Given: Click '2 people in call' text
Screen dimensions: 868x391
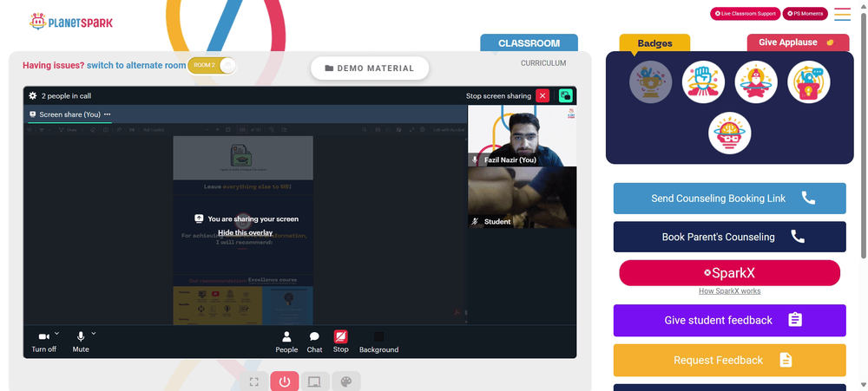Looking at the screenshot, I should pos(67,95).
